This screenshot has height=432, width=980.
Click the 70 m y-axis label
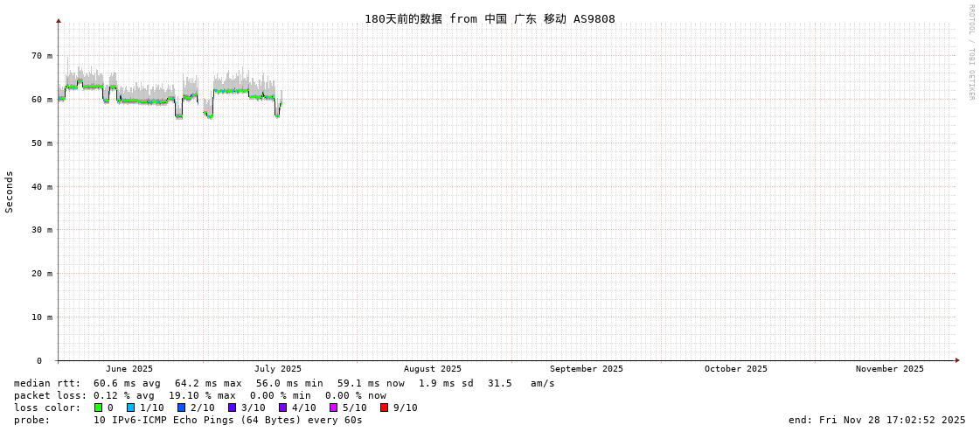click(x=42, y=56)
